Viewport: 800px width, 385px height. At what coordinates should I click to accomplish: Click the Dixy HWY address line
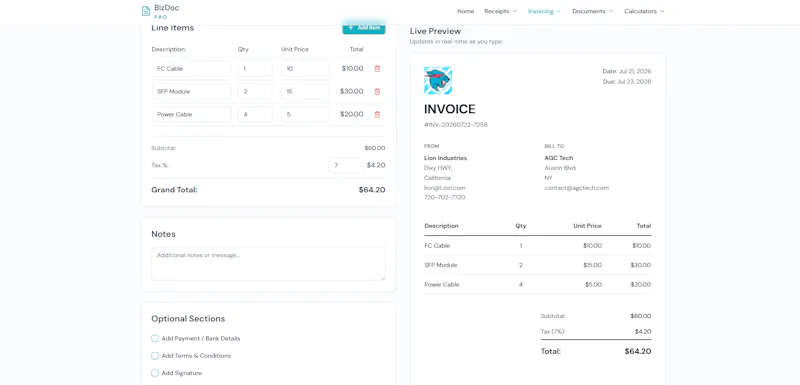pyautogui.click(x=438, y=168)
